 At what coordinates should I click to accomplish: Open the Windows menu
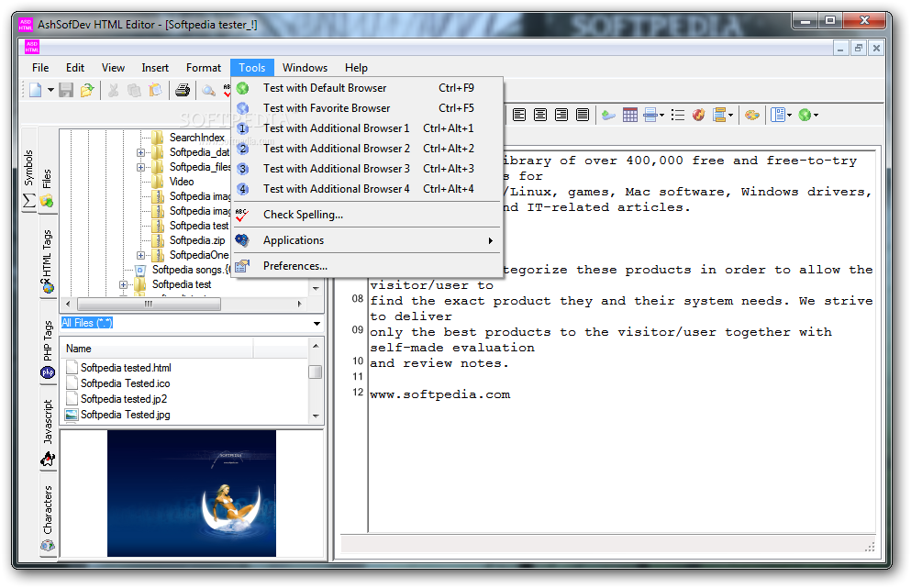pyautogui.click(x=305, y=68)
